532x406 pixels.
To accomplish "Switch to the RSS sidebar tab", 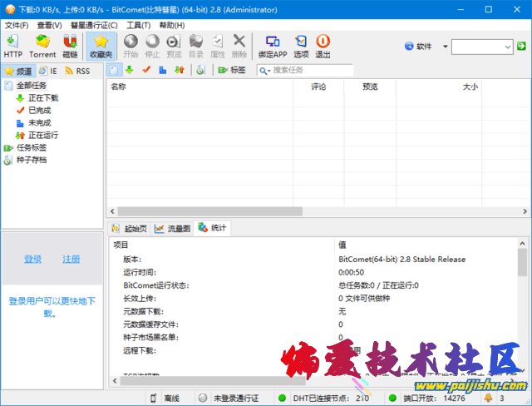I will (x=77, y=71).
